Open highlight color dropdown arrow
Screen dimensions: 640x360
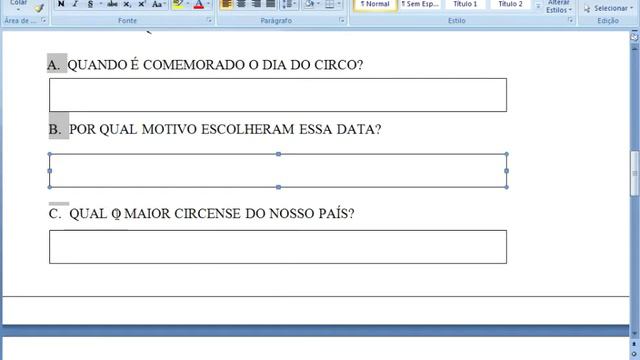coord(187,4)
